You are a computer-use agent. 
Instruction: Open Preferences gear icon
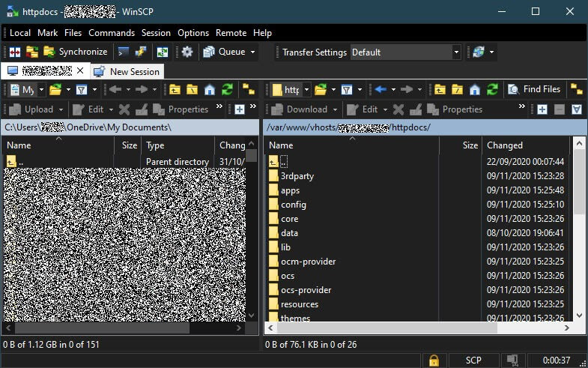tap(187, 52)
